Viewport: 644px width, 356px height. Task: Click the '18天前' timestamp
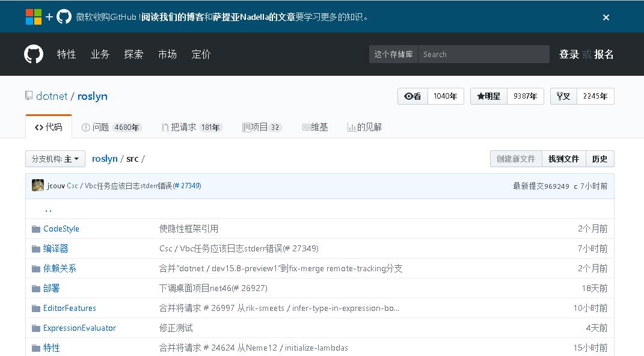[x=594, y=288]
